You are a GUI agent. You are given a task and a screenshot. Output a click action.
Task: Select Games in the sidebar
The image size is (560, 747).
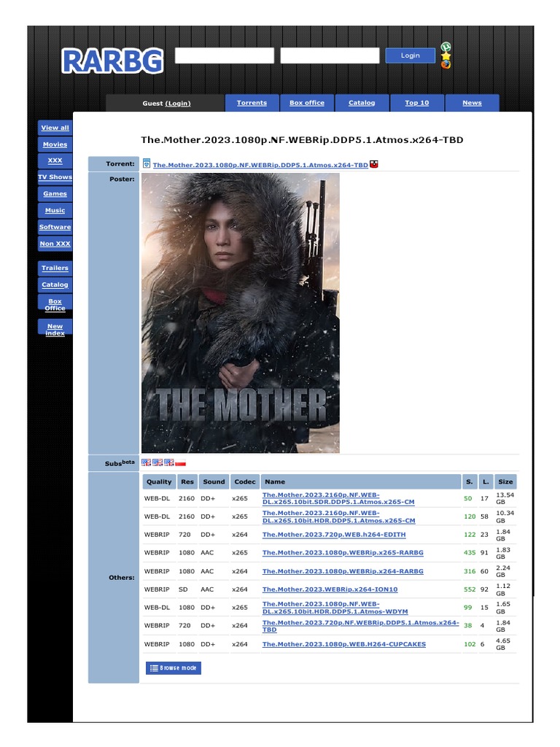click(55, 193)
